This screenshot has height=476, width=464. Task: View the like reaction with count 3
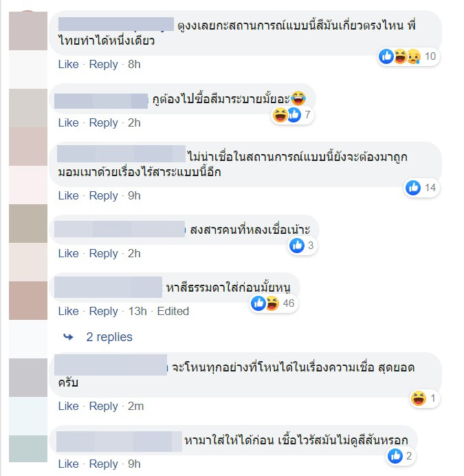tap(302, 246)
